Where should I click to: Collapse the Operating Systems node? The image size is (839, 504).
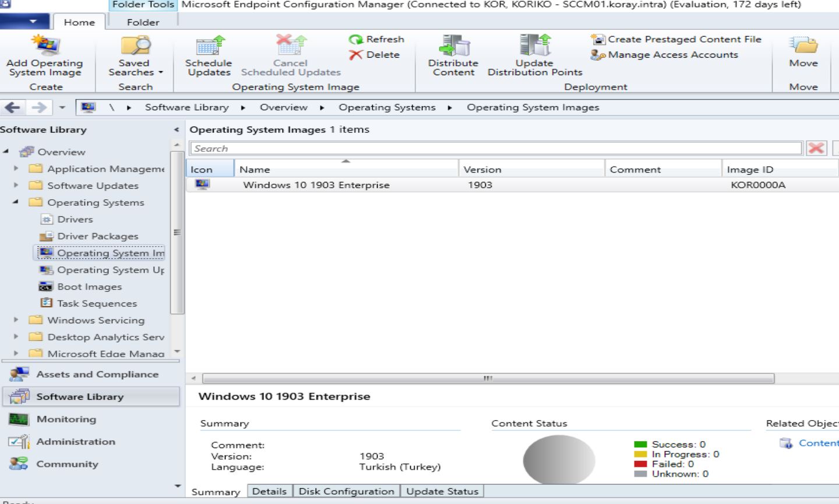tap(16, 202)
